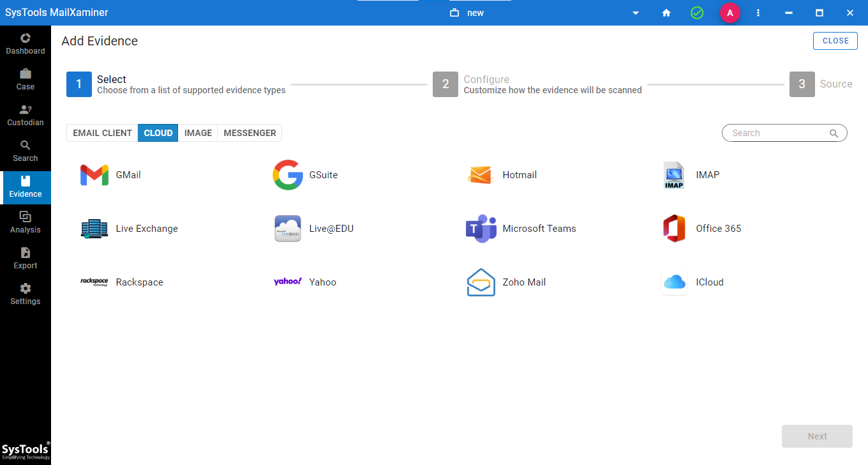
Task: Click the green checkmark status icon
Action: [697, 13]
